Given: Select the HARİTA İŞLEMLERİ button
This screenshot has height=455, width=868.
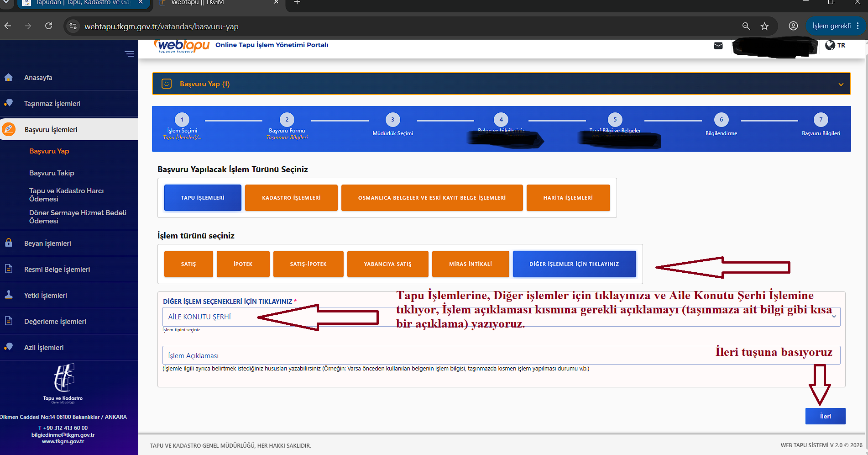Looking at the screenshot, I should click(x=568, y=198).
